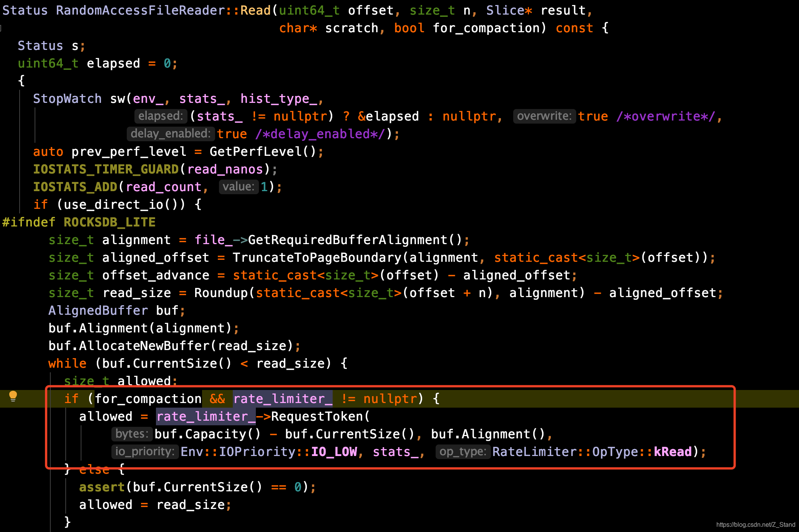Viewport: 799px width, 532px height.
Task: Click the kRead enum value
Action: [672, 452]
